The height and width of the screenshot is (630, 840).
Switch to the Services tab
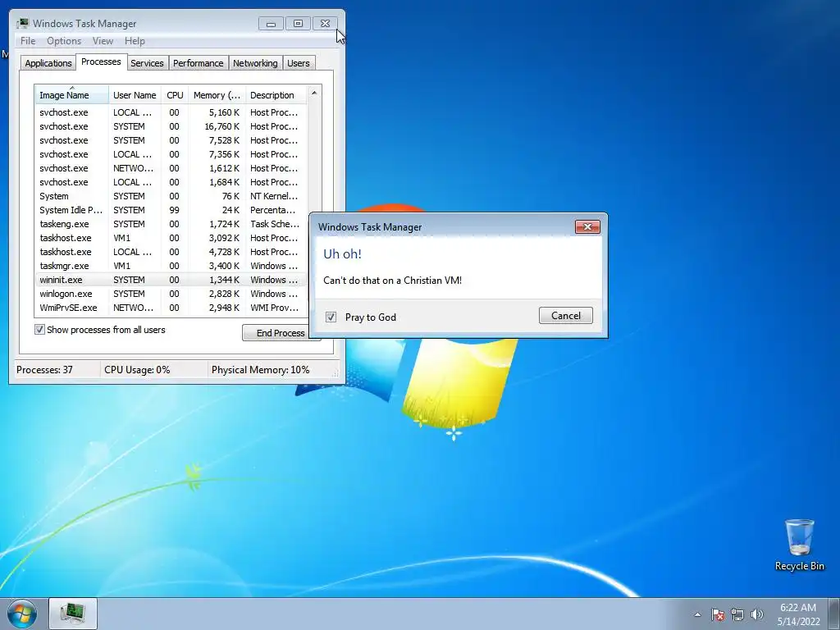tap(147, 63)
